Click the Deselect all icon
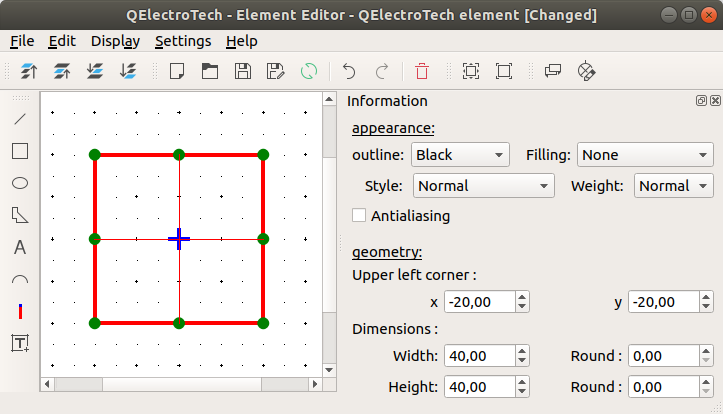The image size is (723, 414). coord(504,71)
